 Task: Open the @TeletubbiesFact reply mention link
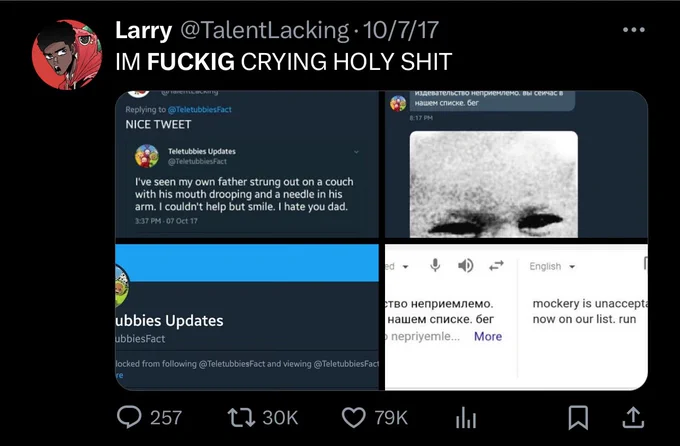tap(199, 109)
